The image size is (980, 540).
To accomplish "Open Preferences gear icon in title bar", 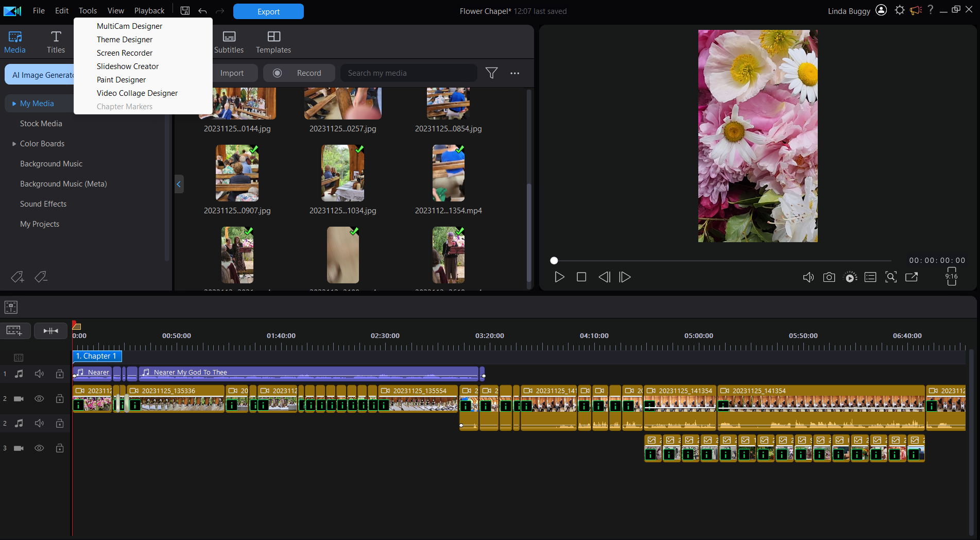I will [x=899, y=10].
